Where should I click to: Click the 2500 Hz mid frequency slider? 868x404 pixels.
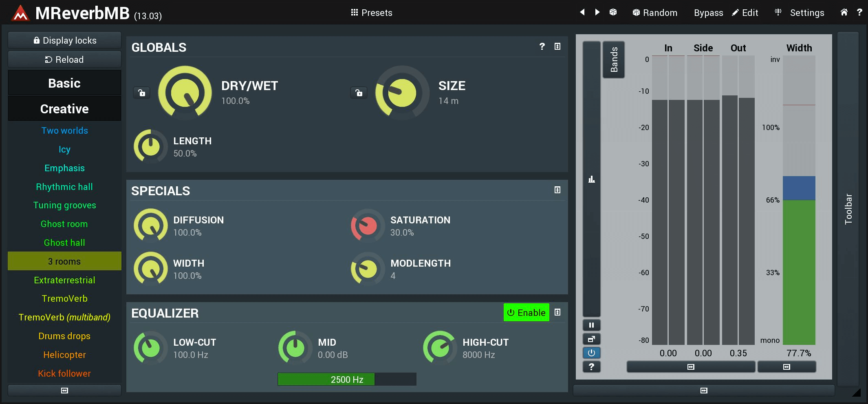pyautogui.click(x=347, y=380)
